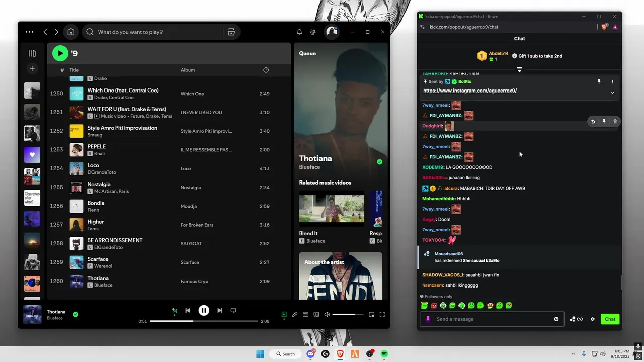Open Moudja album link
This screenshot has height=362, width=644.
(x=189, y=206)
